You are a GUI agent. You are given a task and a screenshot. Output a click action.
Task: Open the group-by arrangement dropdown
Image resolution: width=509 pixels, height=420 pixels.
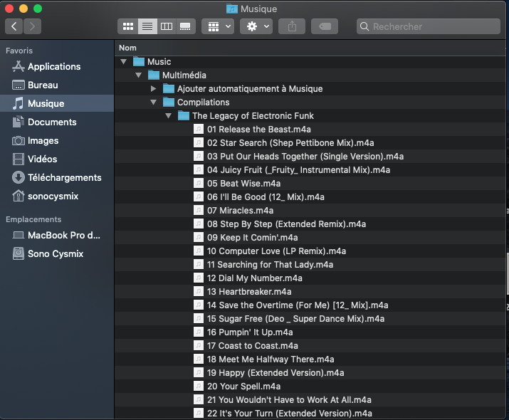[217, 26]
